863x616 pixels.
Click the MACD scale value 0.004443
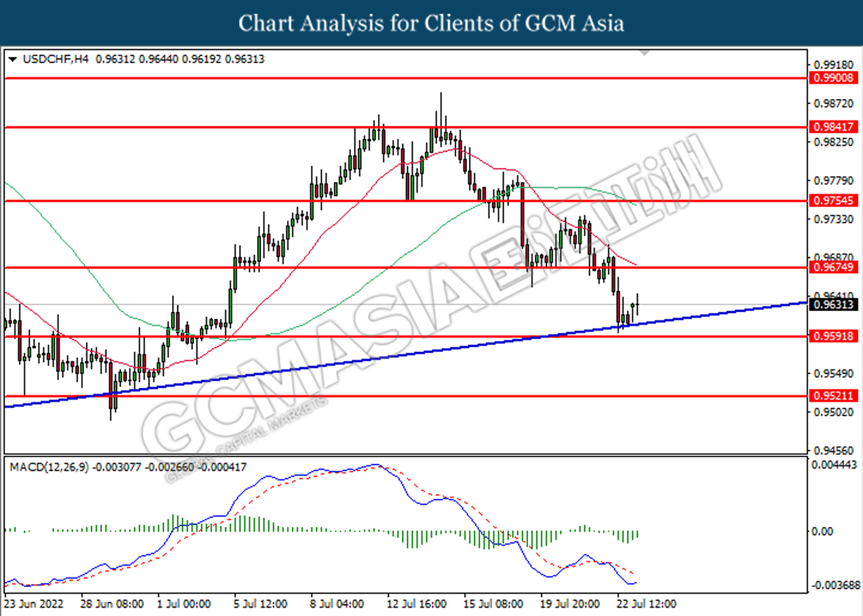(x=834, y=465)
